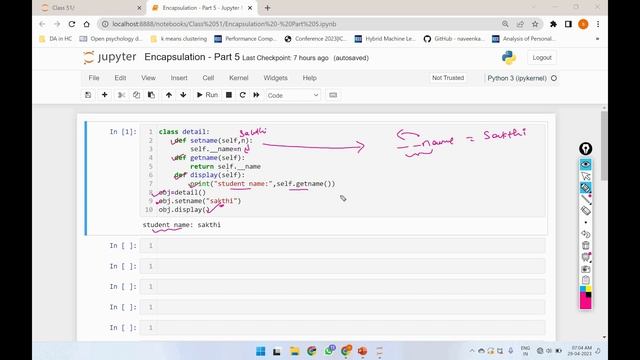Open the View menu
Viewport: 640px width, 360px height.
[x=148, y=78]
